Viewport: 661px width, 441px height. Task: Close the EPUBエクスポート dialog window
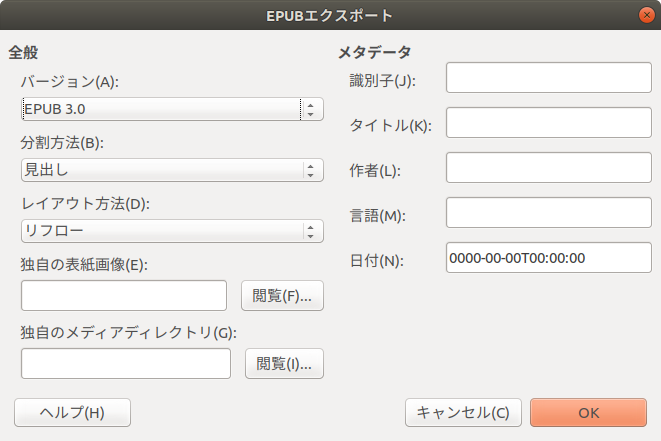646,15
